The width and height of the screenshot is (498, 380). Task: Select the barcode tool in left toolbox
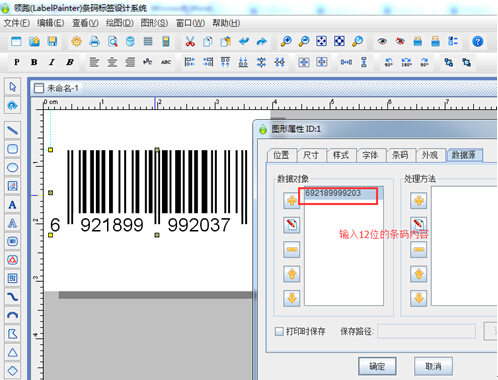point(13,241)
